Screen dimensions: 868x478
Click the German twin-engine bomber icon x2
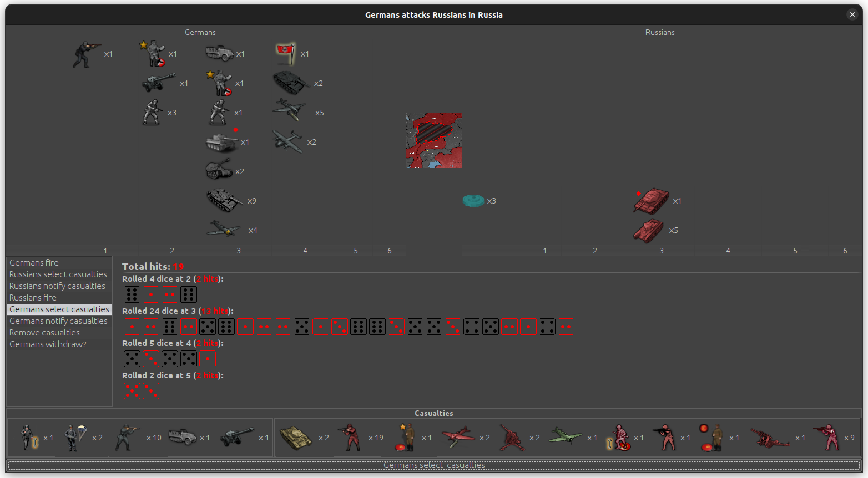pyautogui.click(x=288, y=142)
